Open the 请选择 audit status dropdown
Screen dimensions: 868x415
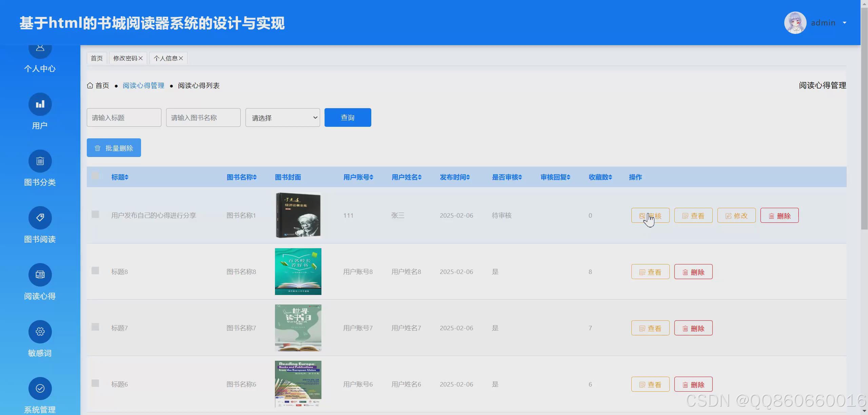pyautogui.click(x=283, y=118)
